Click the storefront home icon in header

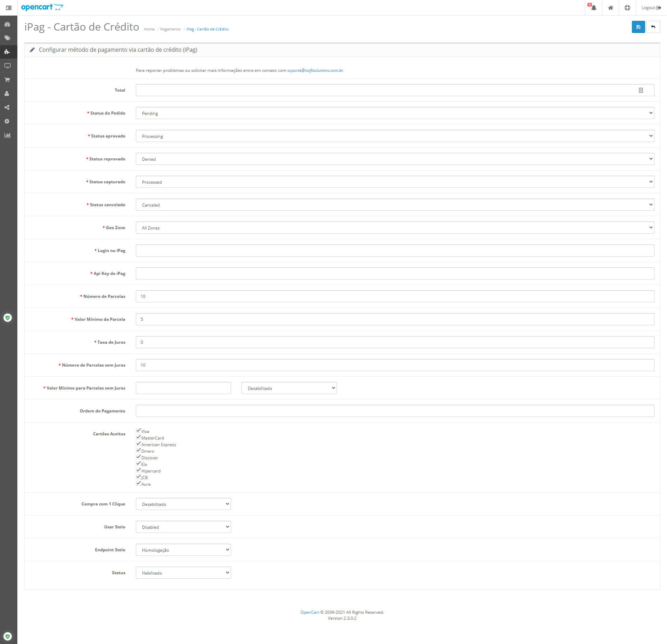coord(610,8)
